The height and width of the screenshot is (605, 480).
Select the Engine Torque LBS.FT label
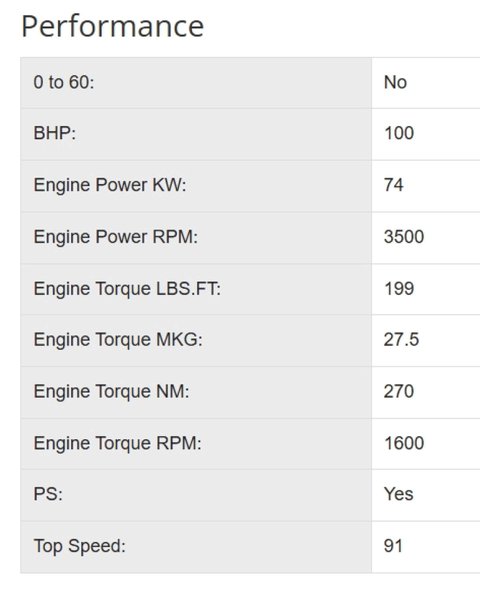pos(127,289)
